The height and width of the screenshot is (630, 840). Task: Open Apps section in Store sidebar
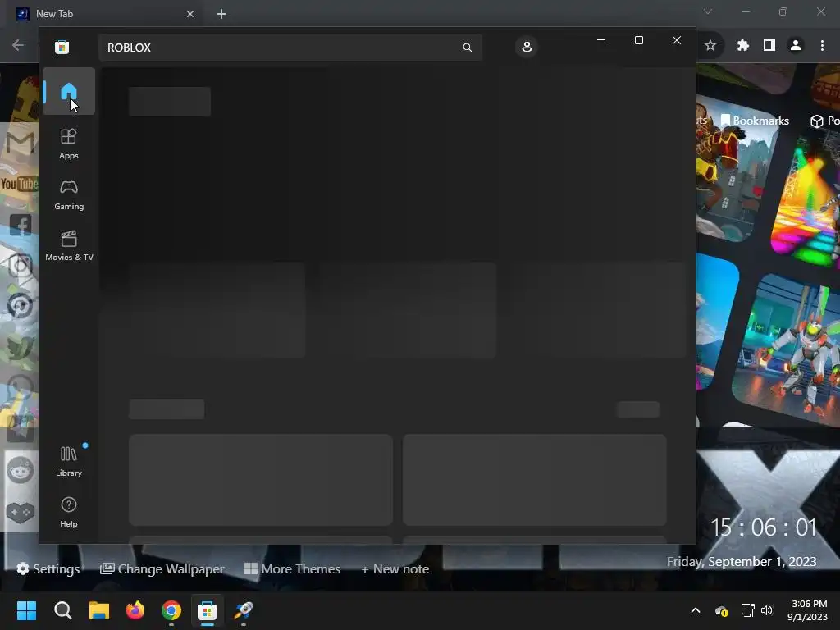coord(69,144)
